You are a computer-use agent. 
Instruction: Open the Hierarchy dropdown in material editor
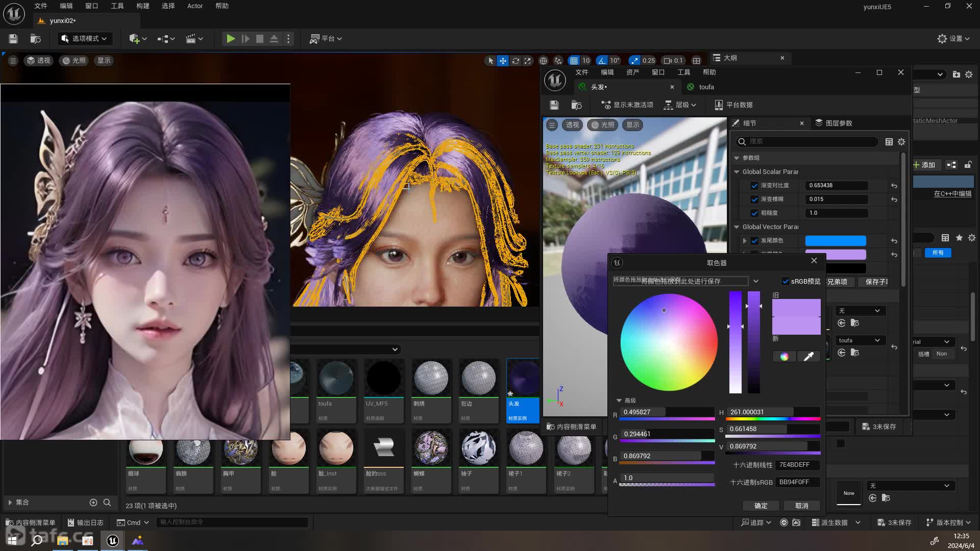tap(680, 105)
